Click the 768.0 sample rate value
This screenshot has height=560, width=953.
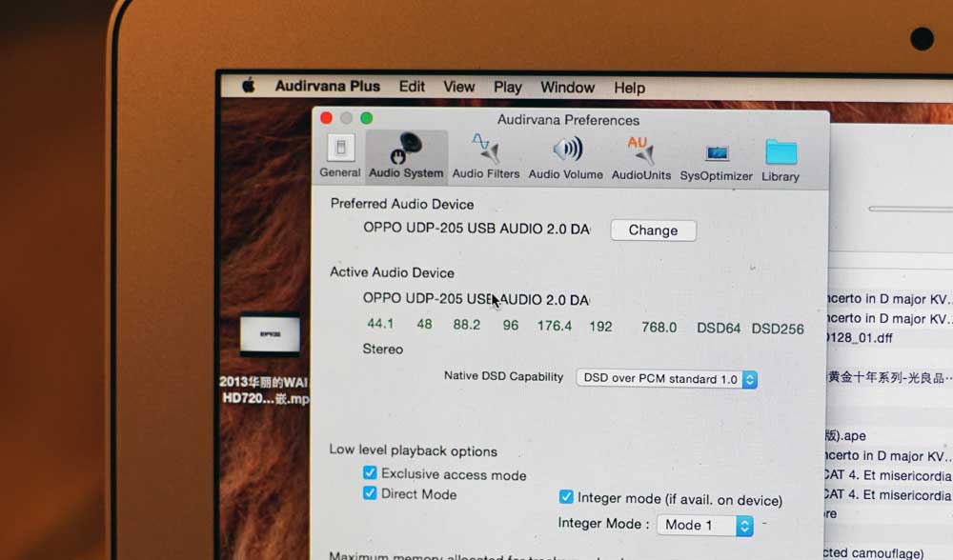pos(659,328)
